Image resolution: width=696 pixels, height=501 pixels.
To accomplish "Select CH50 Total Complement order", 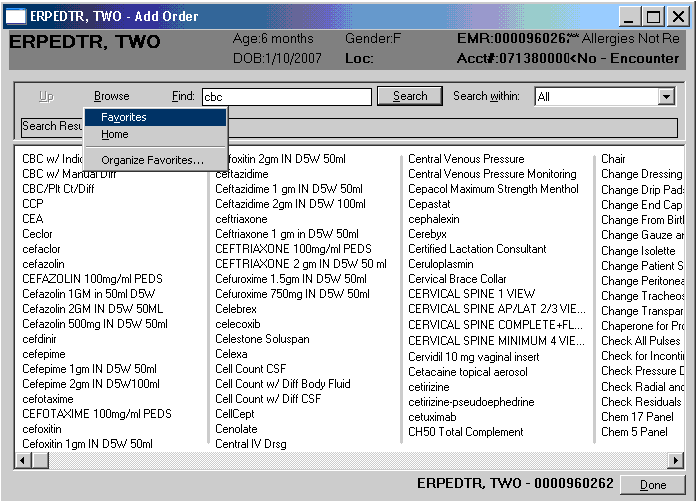I will [x=464, y=432].
